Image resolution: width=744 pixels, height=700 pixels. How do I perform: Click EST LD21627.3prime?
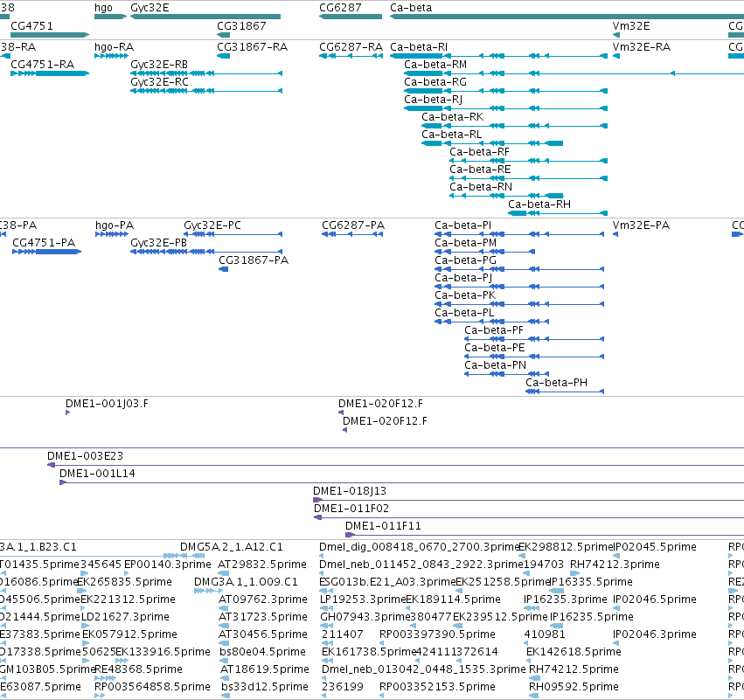125,616
